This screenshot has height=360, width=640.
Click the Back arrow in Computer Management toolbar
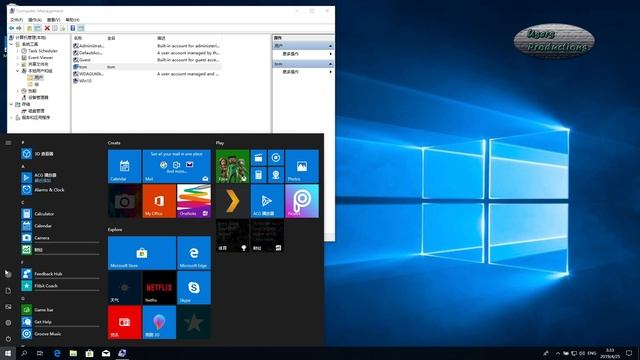coord(11,28)
